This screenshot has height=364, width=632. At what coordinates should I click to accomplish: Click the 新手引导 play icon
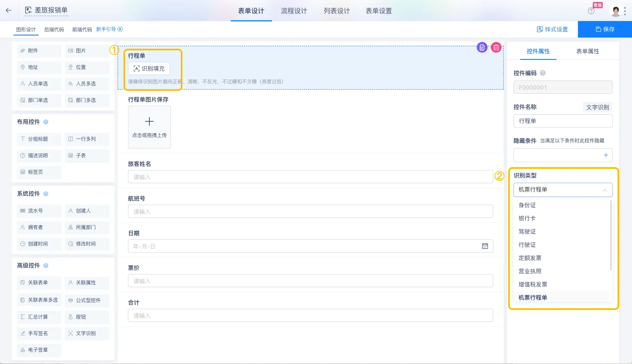[x=120, y=29]
